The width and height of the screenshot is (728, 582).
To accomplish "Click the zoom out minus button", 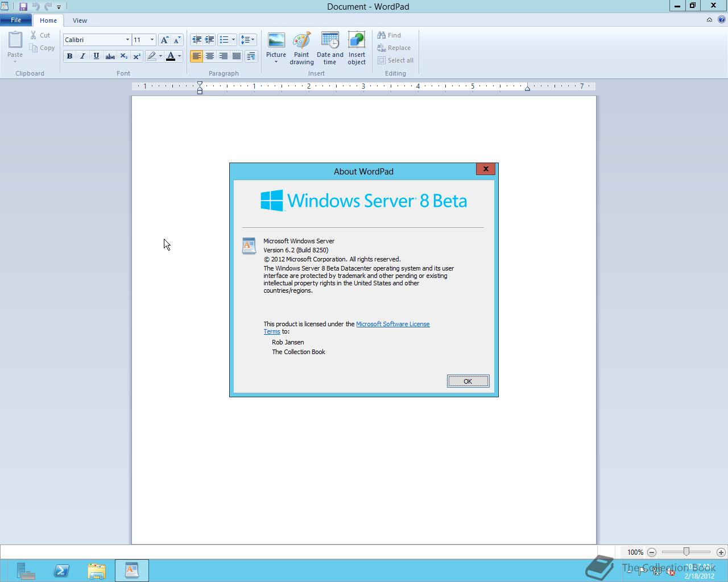I will click(x=652, y=552).
